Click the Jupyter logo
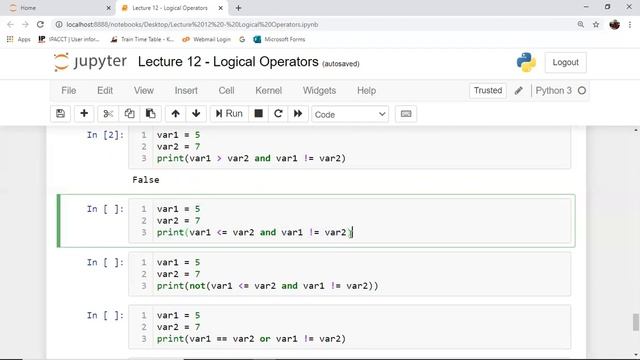 (90, 62)
